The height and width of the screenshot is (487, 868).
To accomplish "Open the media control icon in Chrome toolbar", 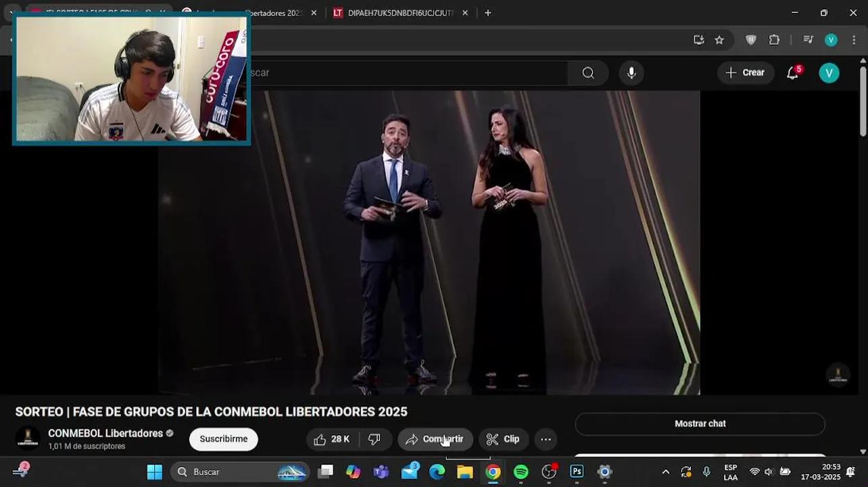I will [x=808, y=40].
